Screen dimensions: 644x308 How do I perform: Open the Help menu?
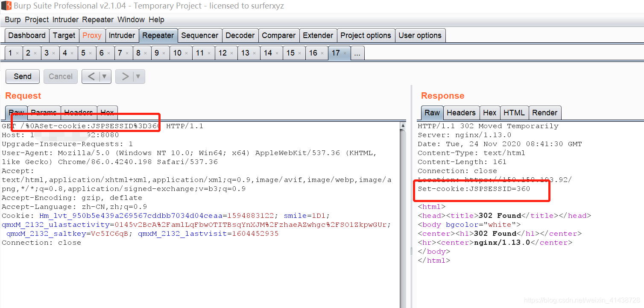(x=156, y=20)
